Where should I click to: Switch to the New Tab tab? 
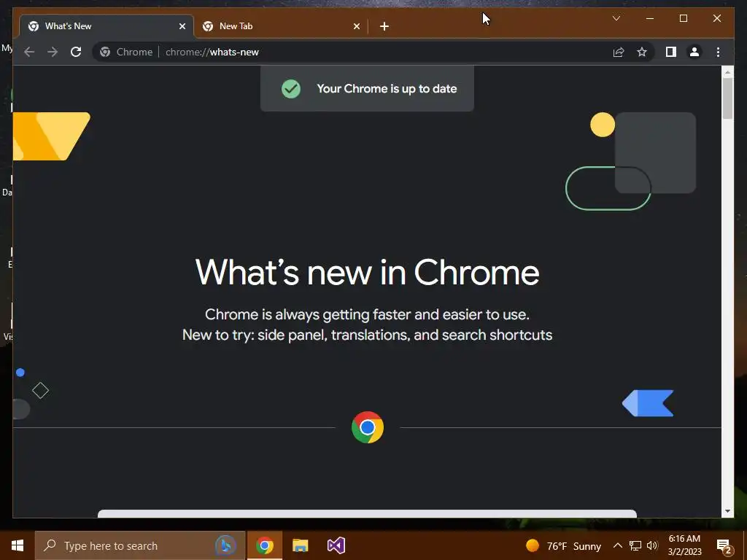281,26
